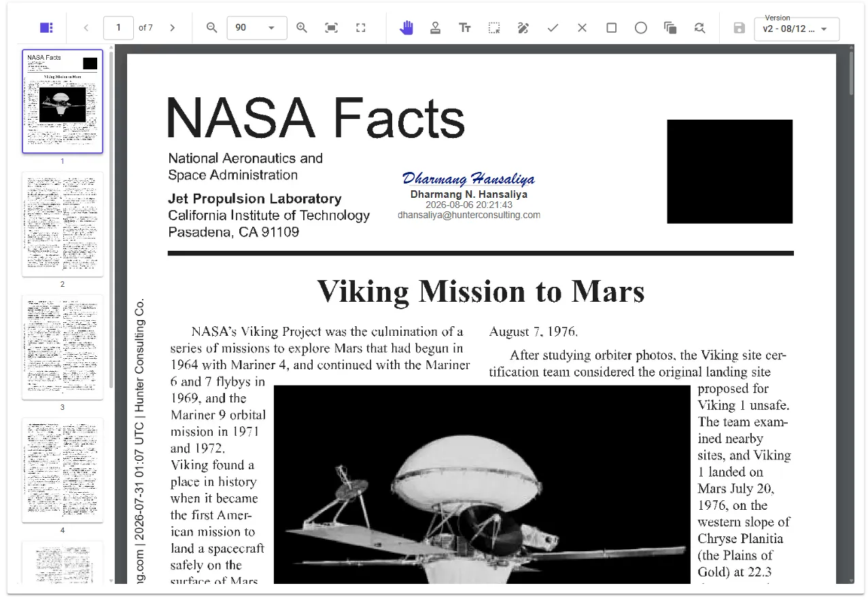Screen dimensions: 868x607
Task: Click the email dhansaliya@hunterconsulting.com text
Action: point(469,215)
